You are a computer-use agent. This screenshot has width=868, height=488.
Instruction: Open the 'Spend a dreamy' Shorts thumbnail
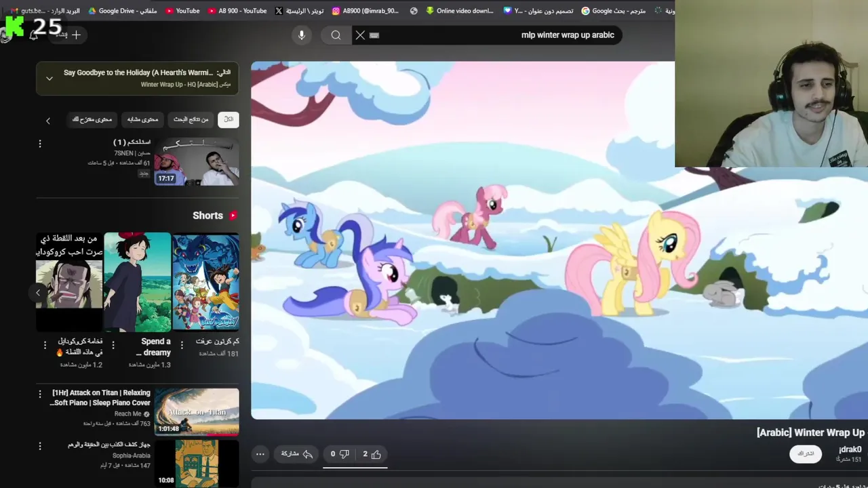(138, 282)
